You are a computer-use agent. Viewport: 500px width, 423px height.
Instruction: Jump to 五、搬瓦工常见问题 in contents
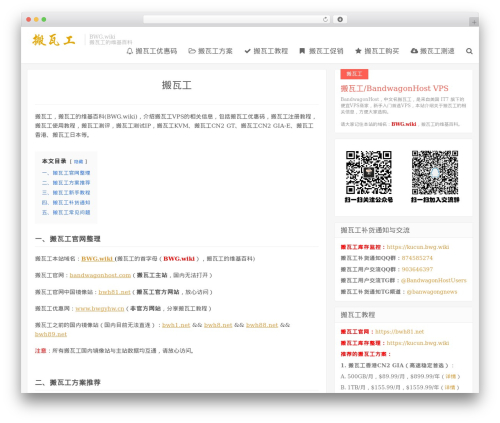66,212
